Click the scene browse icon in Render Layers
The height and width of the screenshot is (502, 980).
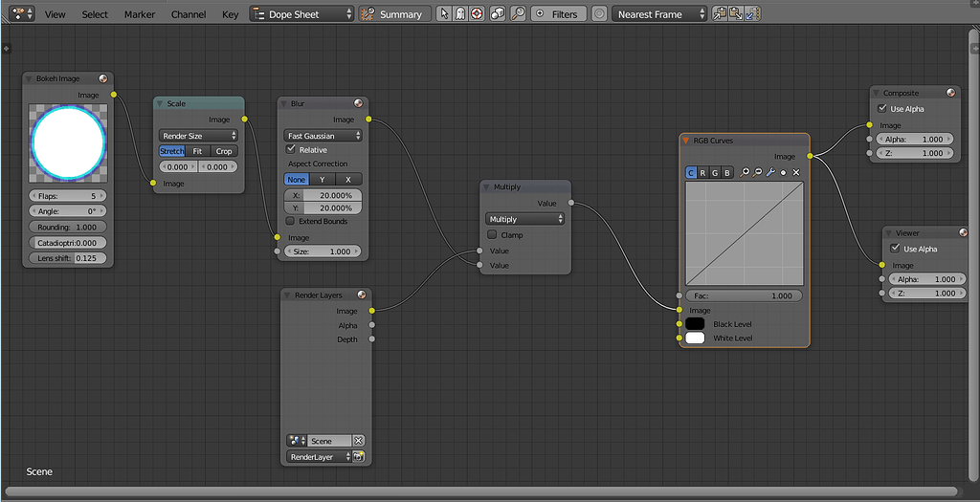click(297, 441)
